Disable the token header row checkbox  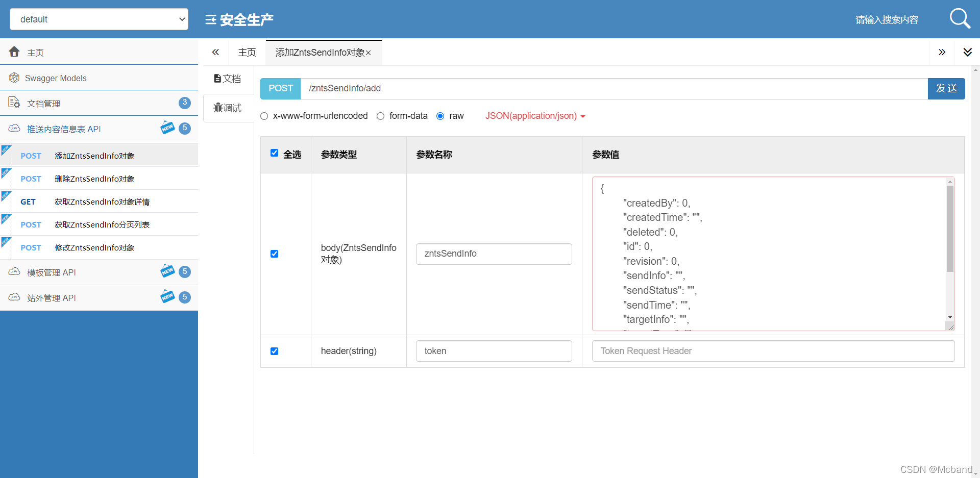tap(275, 351)
